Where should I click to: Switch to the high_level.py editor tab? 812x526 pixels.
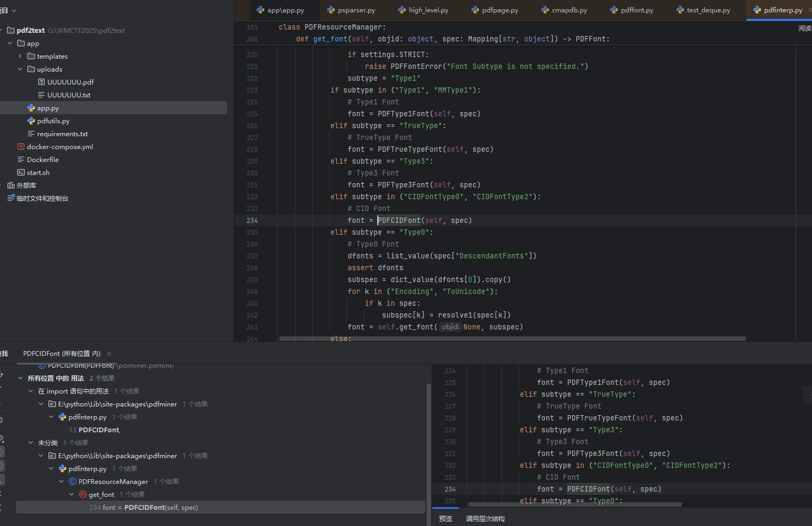pos(423,10)
